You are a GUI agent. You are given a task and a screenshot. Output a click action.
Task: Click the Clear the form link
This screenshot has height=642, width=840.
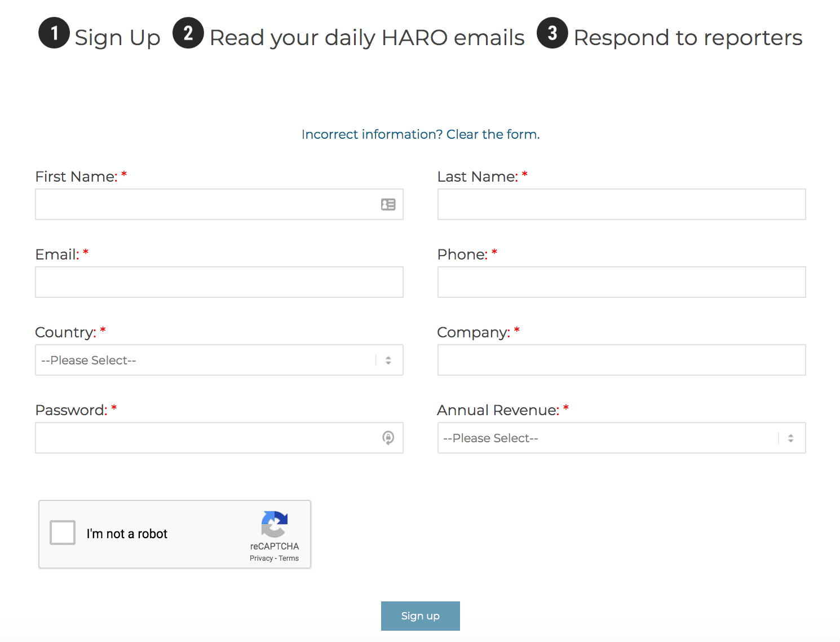[492, 134]
